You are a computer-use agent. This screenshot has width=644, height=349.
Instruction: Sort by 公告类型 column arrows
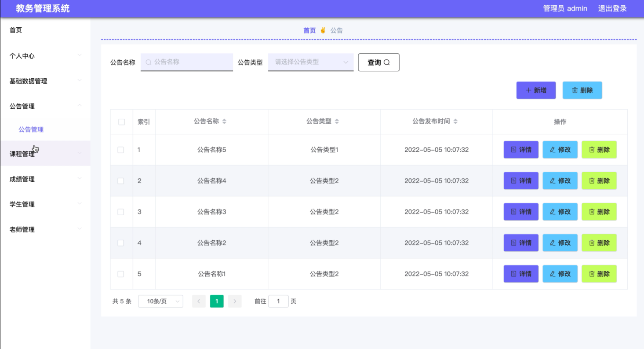pos(337,121)
